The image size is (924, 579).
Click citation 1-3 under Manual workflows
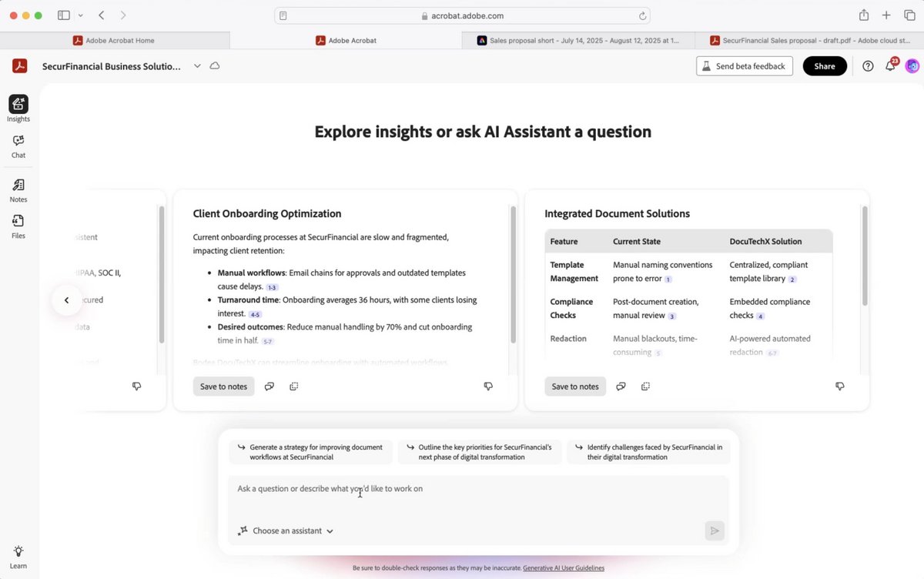[272, 287]
